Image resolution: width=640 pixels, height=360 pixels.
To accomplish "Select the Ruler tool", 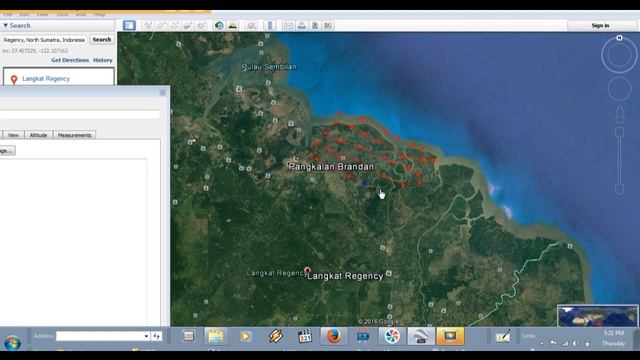I will pos(270,25).
